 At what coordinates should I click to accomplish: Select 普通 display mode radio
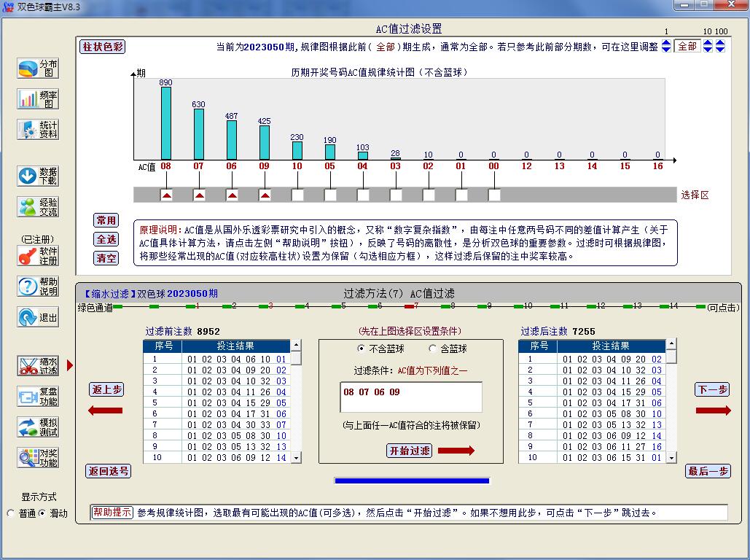pos(11,513)
